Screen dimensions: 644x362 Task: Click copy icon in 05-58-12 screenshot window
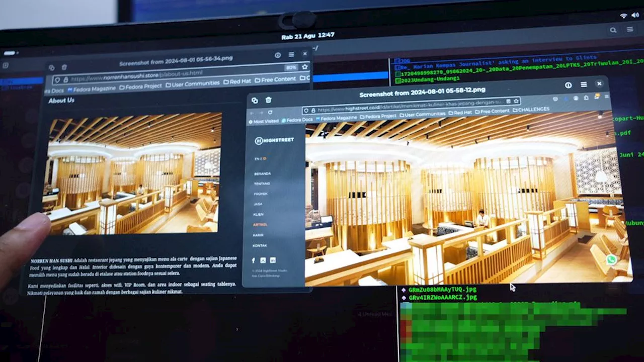254,101
